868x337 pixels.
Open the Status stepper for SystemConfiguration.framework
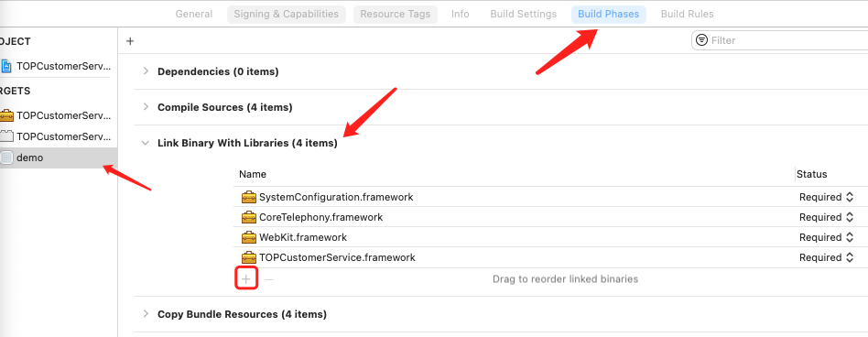pyautogui.click(x=849, y=197)
